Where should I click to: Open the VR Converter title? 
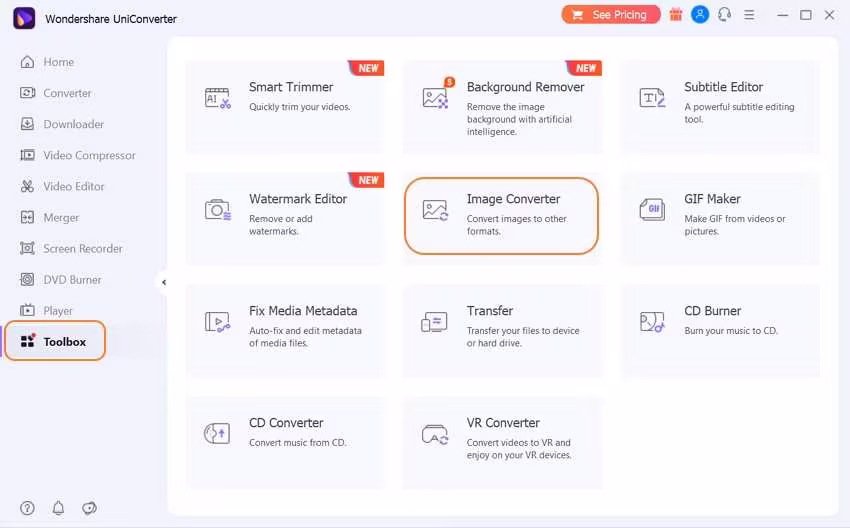point(503,423)
